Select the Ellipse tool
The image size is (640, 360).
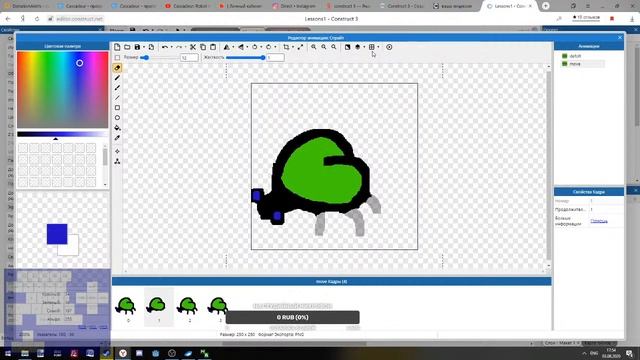117,118
